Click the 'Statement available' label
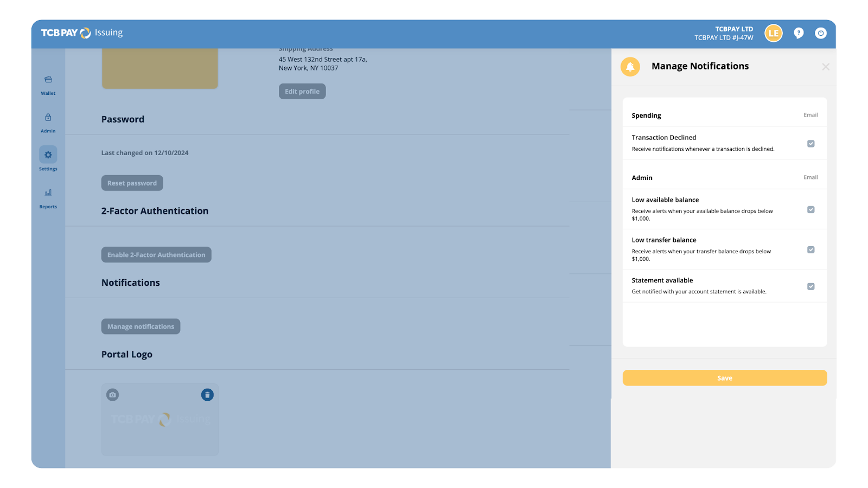The image size is (868, 488). point(662,280)
